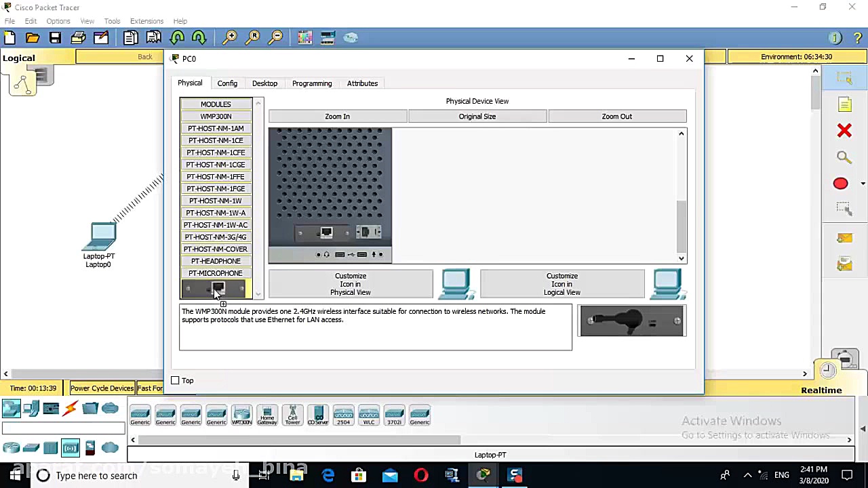868x488 pixels.
Task: Click the Power Cycle Devices button
Action: (102, 388)
